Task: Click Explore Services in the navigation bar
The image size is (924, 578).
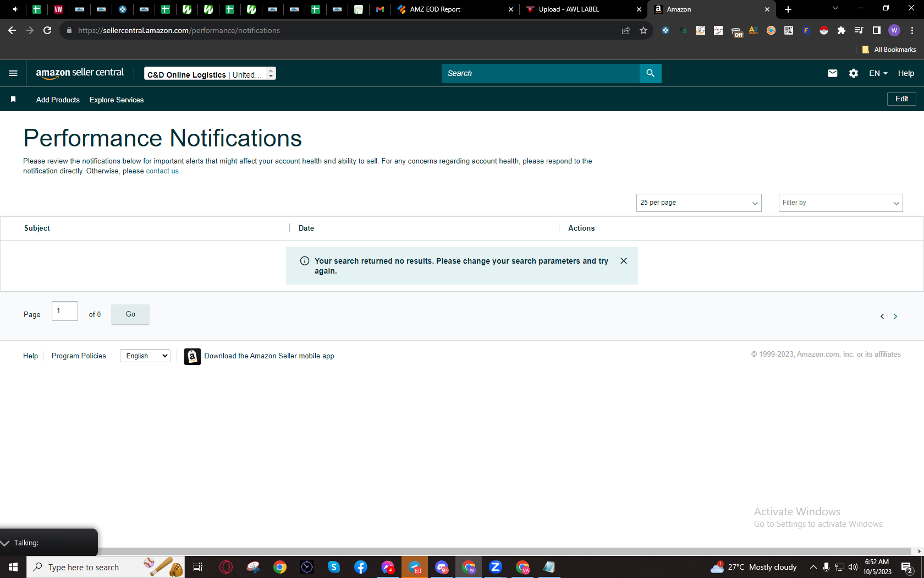Action: click(x=117, y=100)
